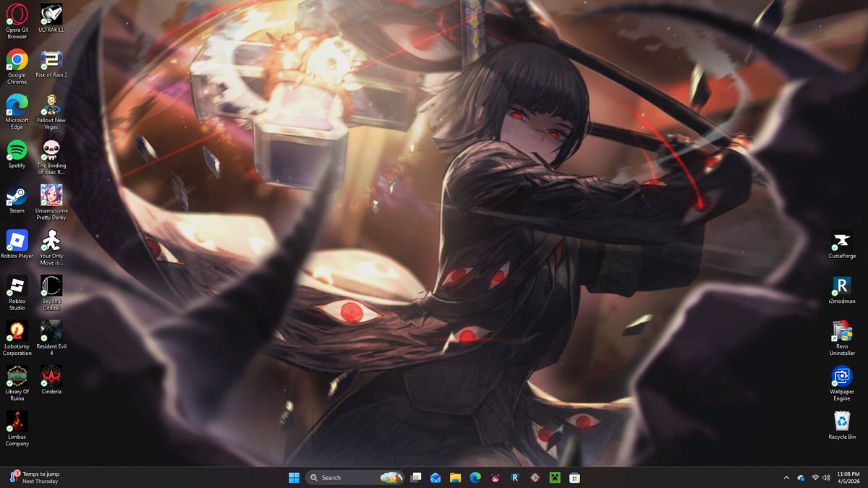868x488 pixels.
Task: Select the Beyond Citadel desktop shortcut
Action: point(51,293)
